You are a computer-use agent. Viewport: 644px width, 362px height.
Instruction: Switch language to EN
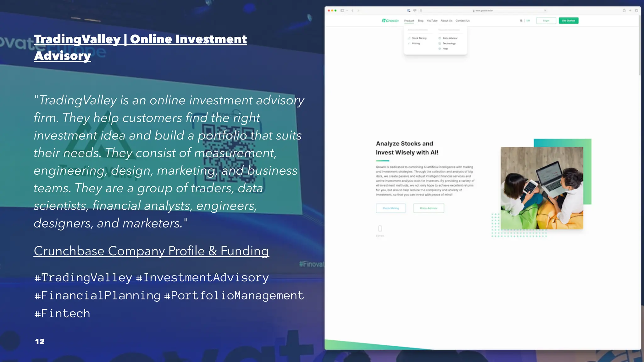(528, 21)
